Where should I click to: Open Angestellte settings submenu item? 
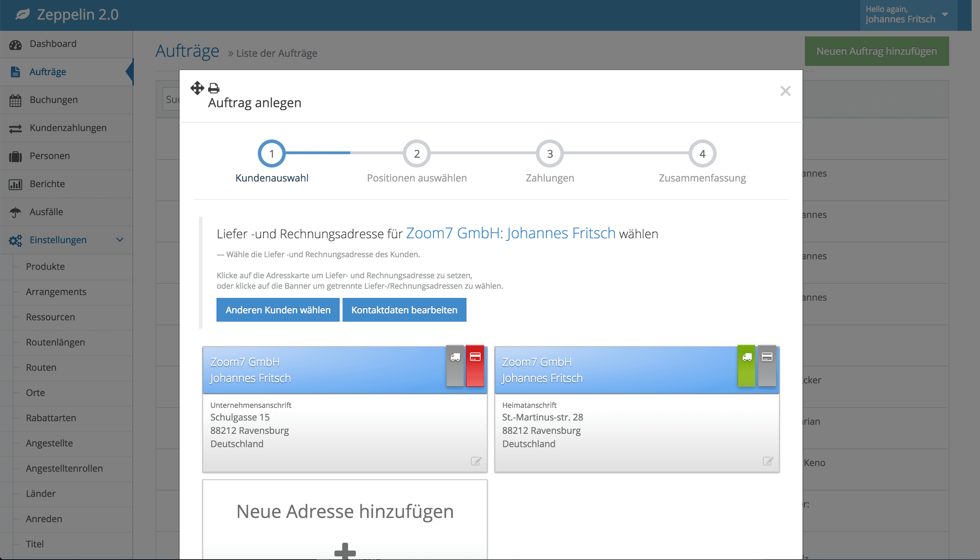tap(49, 443)
